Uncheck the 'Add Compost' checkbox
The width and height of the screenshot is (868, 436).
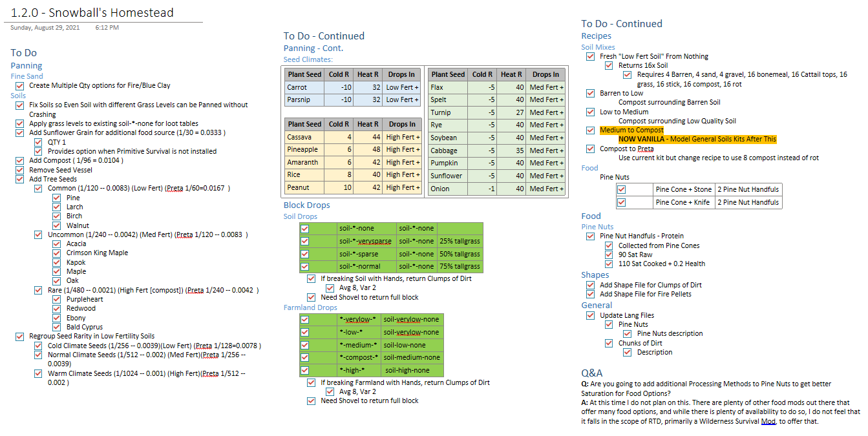tap(20, 161)
